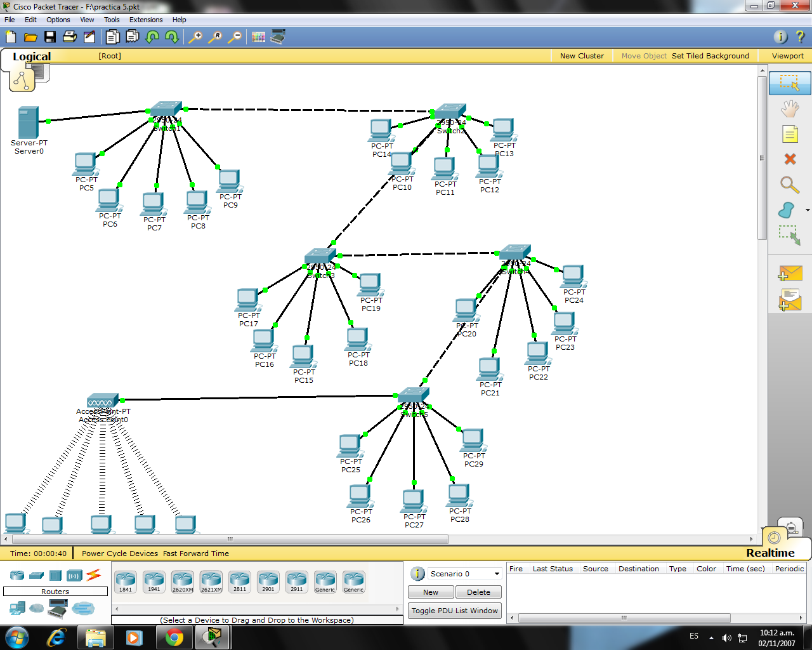Open the color palette dialog icon
Screen dimensions: 812x650
pos(258,36)
